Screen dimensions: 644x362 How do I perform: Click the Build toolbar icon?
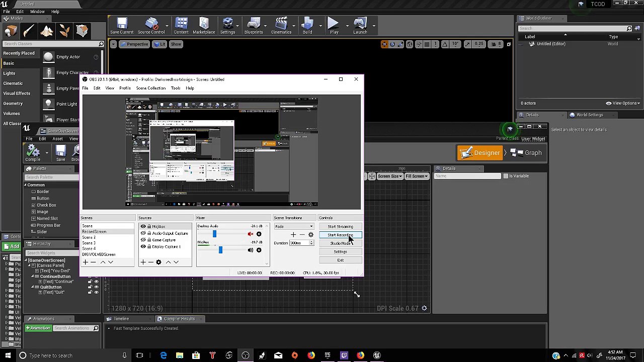click(307, 26)
